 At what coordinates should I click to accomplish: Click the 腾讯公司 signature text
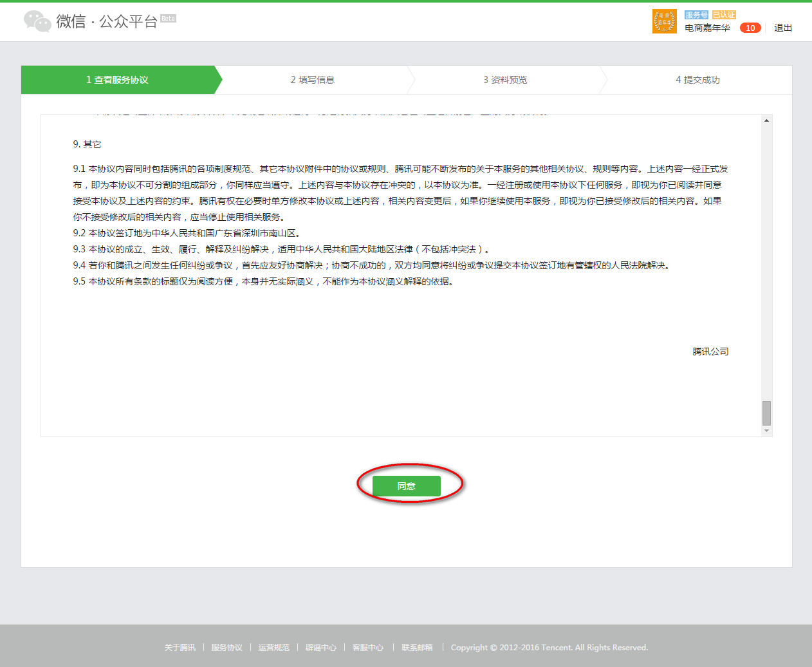tap(710, 352)
